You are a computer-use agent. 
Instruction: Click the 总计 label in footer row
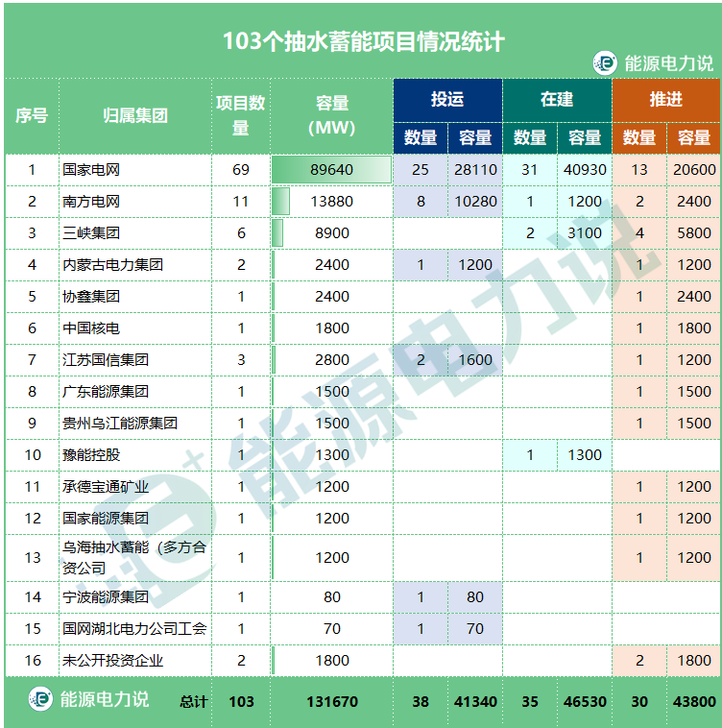(193, 702)
